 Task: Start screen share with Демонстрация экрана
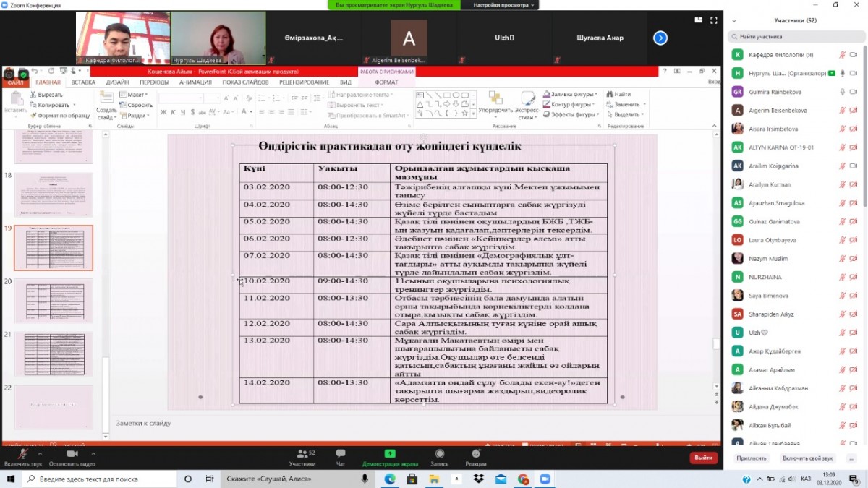[390, 457]
